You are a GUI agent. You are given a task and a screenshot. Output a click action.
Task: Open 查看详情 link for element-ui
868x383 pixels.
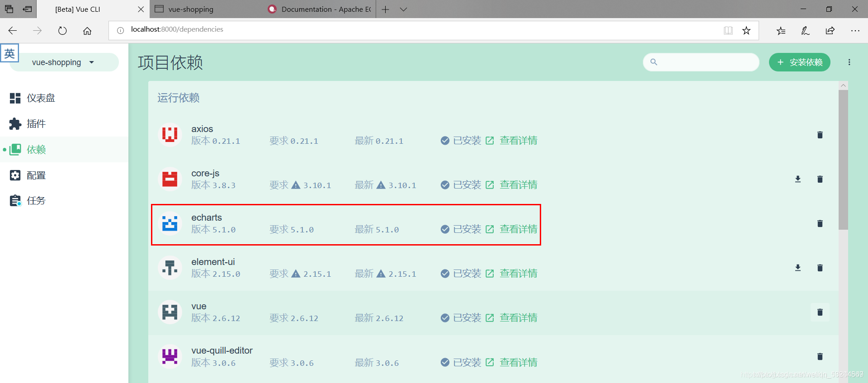pyautogui.click(x=518, y=274)
